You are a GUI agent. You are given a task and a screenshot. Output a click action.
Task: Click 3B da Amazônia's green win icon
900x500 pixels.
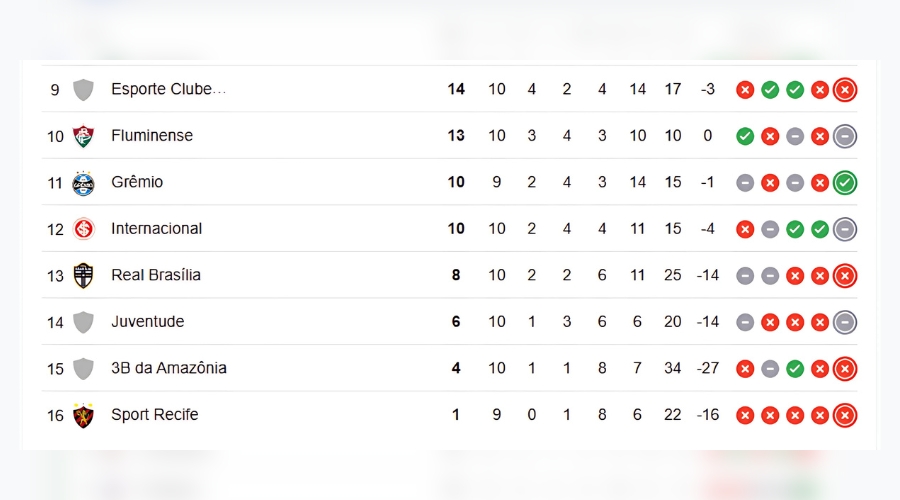pyautogui.click(x=795, y=369)
